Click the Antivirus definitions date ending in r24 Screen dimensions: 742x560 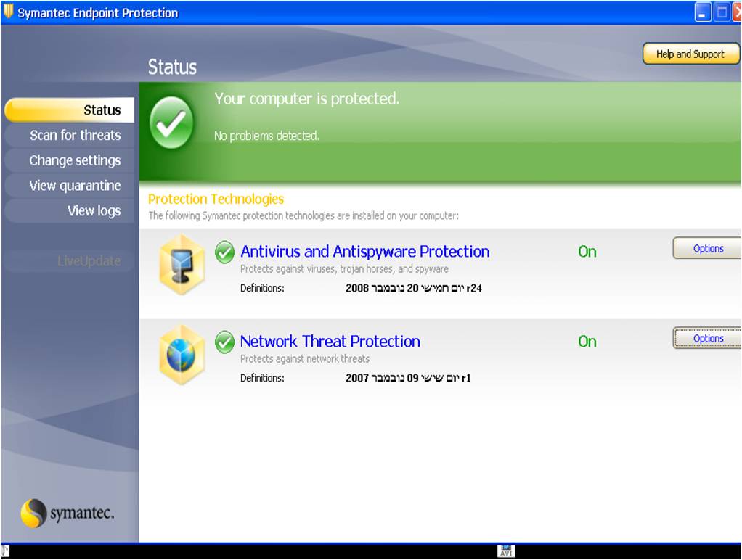coord(414,288)
